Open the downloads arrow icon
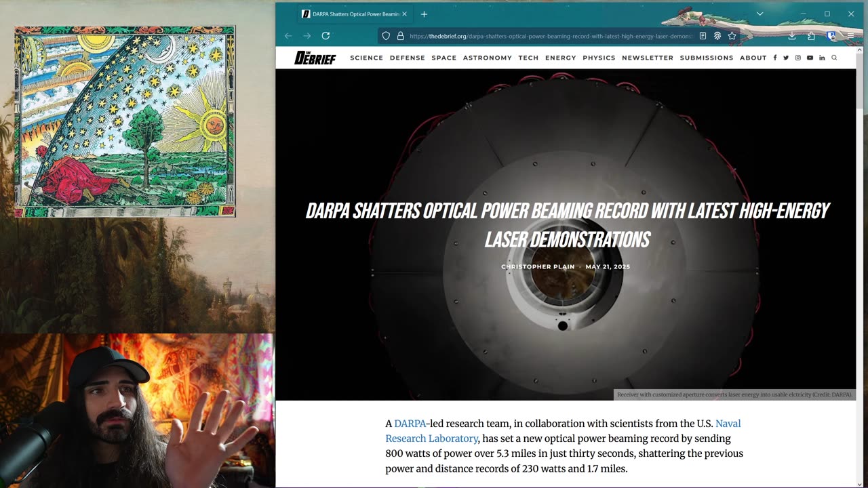Image resolution: width=868 pixels, height=488 pixels. pos(791,36)
